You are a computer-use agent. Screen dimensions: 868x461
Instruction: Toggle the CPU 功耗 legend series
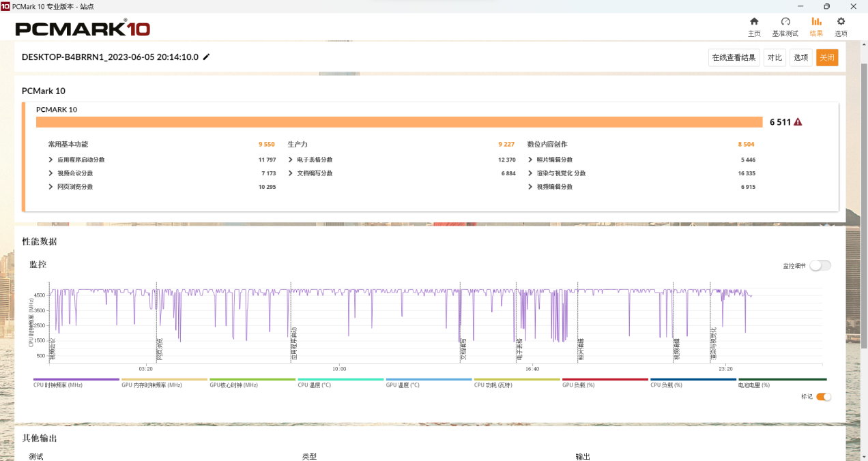point(517,383)
